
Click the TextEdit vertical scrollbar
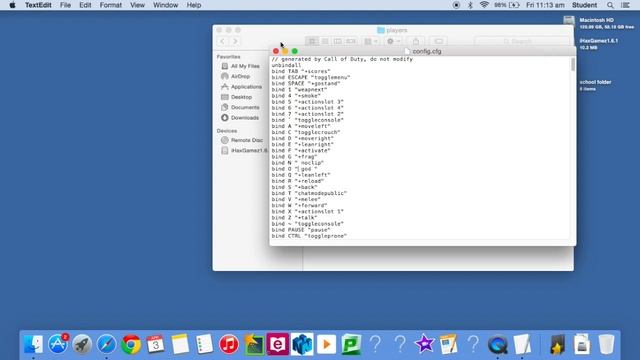coord(573,64)
